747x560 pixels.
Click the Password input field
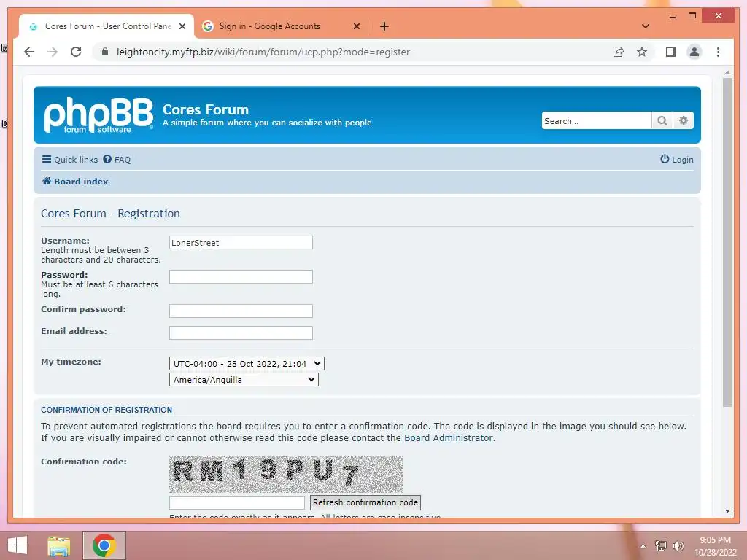[241, 276]
